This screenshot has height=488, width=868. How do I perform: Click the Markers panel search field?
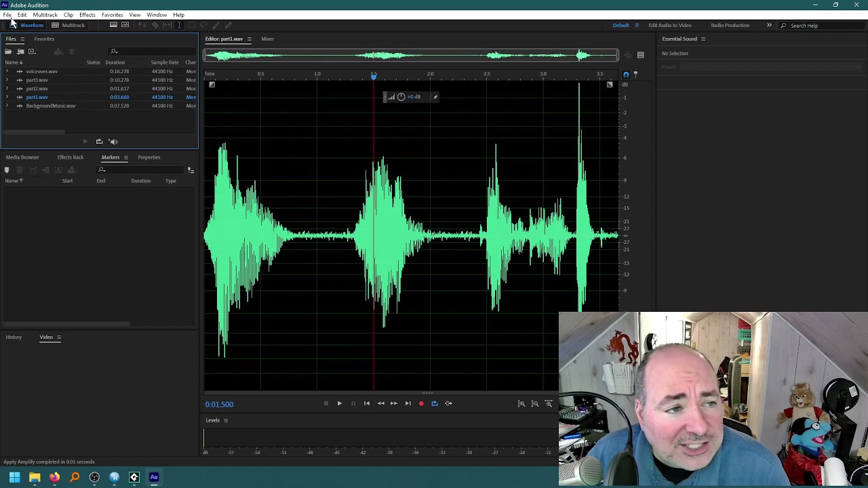coord(140,170)
